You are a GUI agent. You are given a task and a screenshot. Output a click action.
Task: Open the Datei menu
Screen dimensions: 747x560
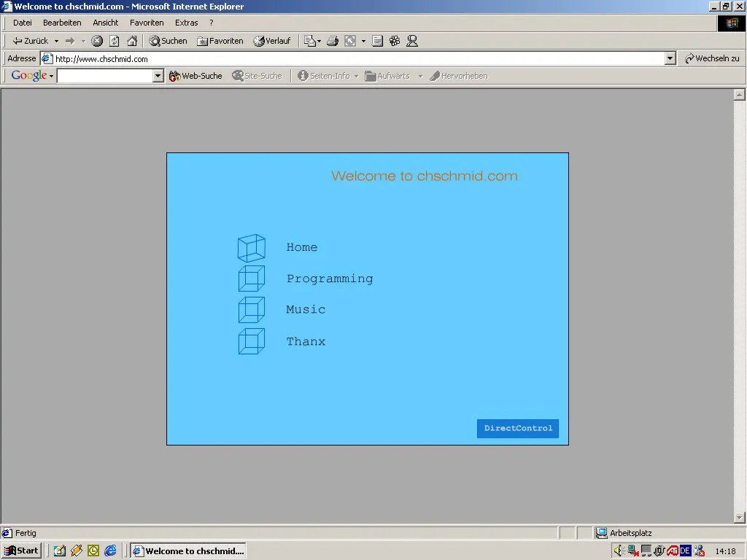point(23,23)
